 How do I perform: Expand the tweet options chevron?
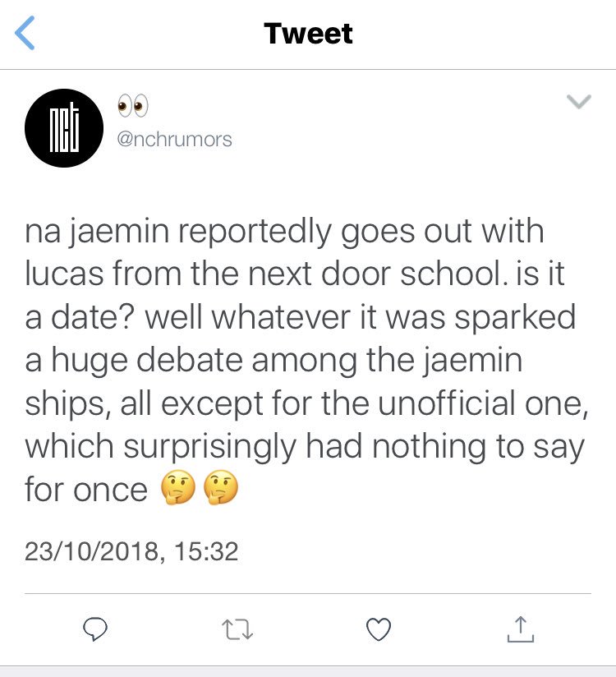[580, 102]
